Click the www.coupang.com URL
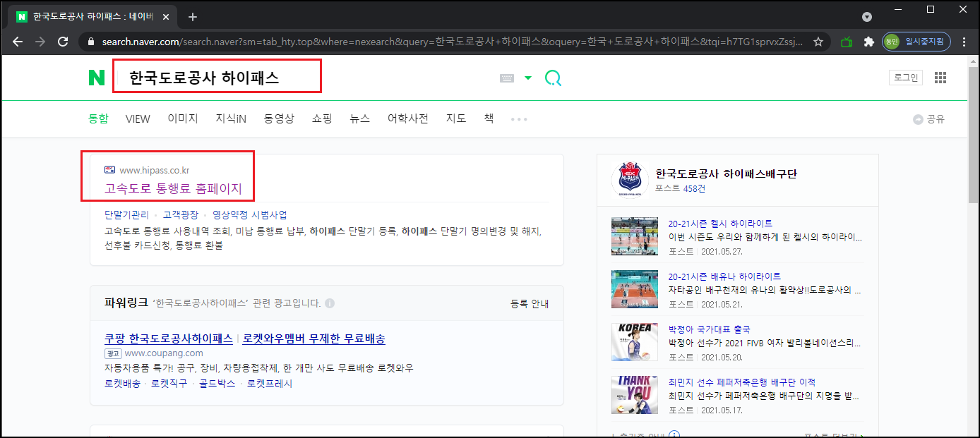980x438 pixels. (164, 353)
